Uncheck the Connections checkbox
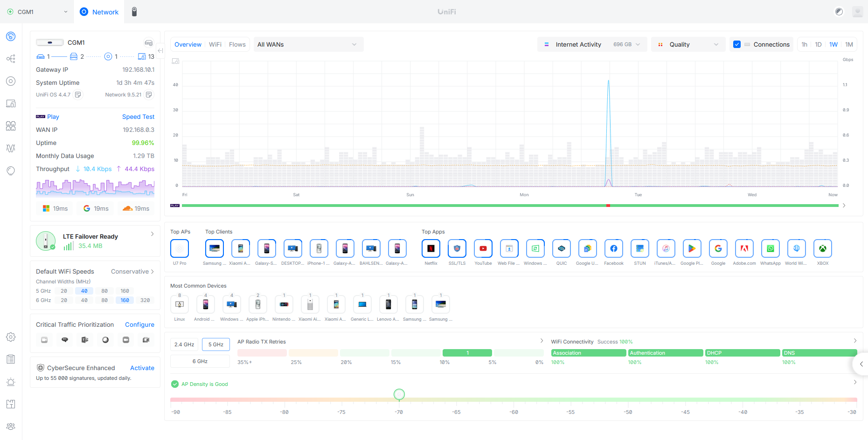The width and height of the screenshot is (868, 440). point(737,44)
